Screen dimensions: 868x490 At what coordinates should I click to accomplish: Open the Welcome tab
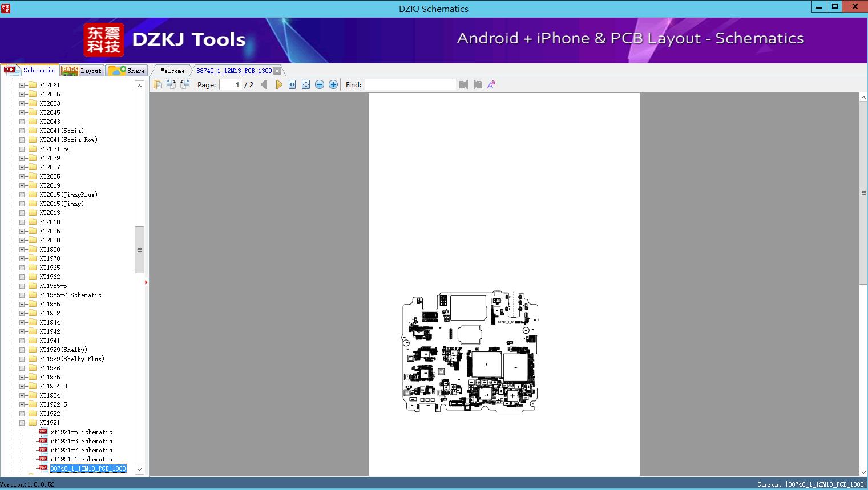pyautogui.click(x=172, y=71)
